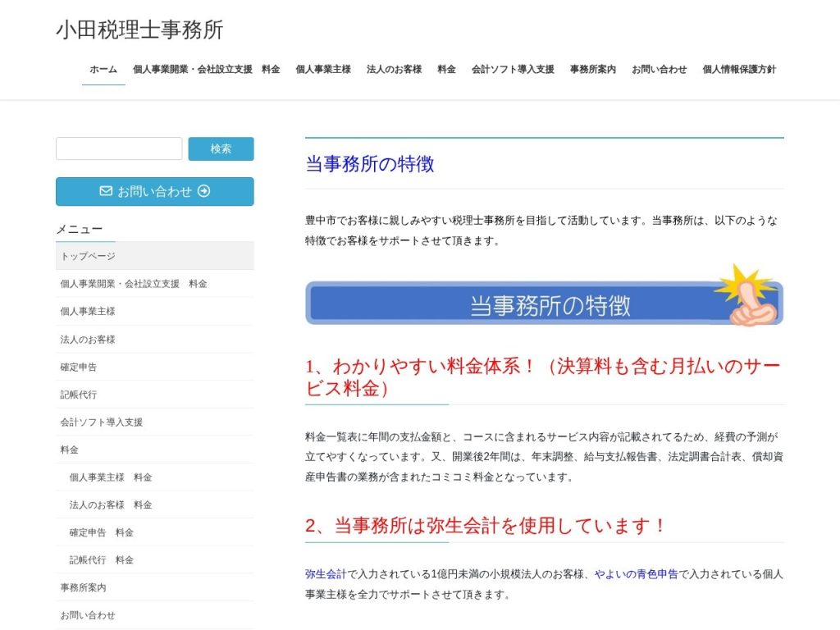The height and width of the screenshot is (630, 840).
Task: Click the 小田税理士事務所 site title
Action: point(139,30)
